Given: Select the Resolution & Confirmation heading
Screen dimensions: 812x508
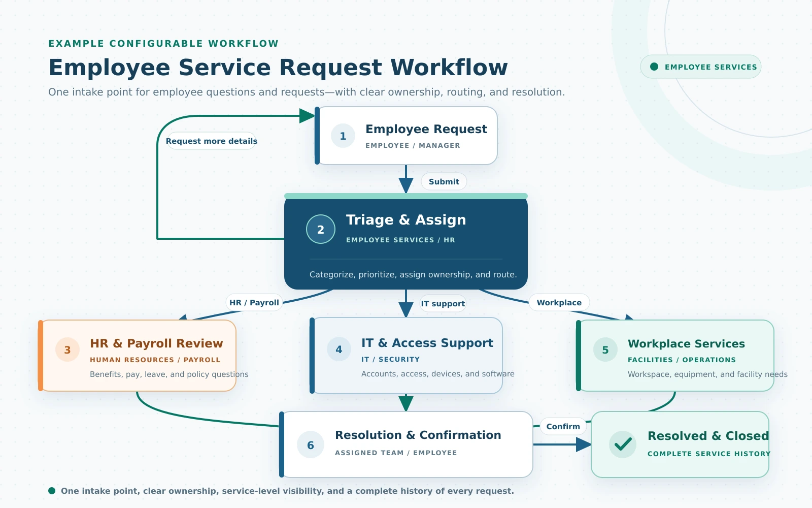Looking at the screenshot, I should coord(418,435).
